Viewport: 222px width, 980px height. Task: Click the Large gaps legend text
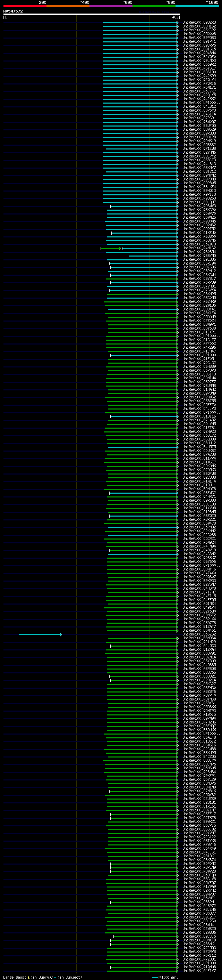pyautogui.click(x=43, y=977)
